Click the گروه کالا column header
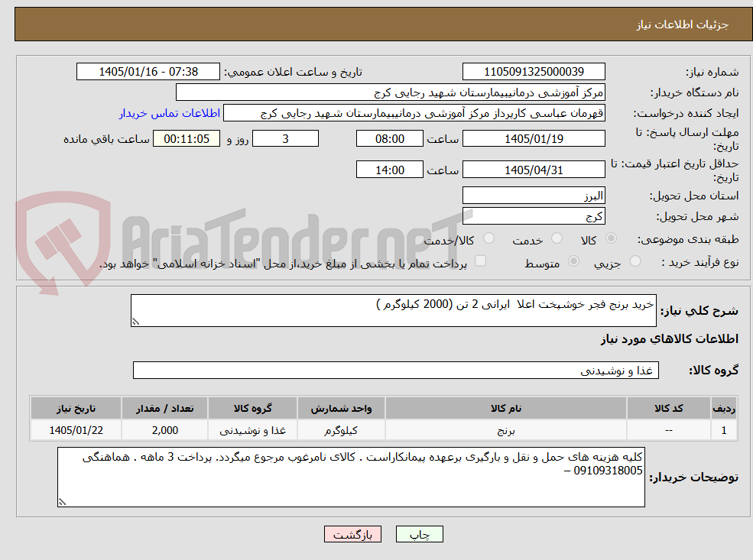The width and height of the screenshot is (753, 560). coord(252,409)
